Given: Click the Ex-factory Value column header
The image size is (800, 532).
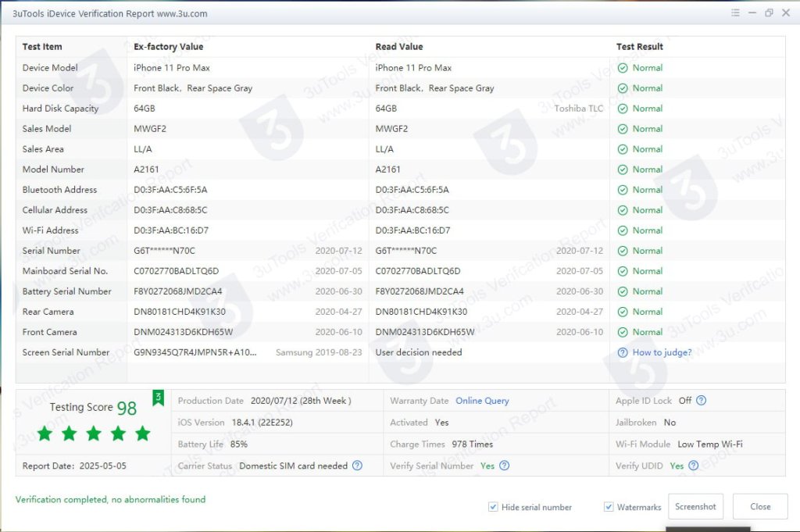Looking at the screenshot, I should (x=169, y=46).
